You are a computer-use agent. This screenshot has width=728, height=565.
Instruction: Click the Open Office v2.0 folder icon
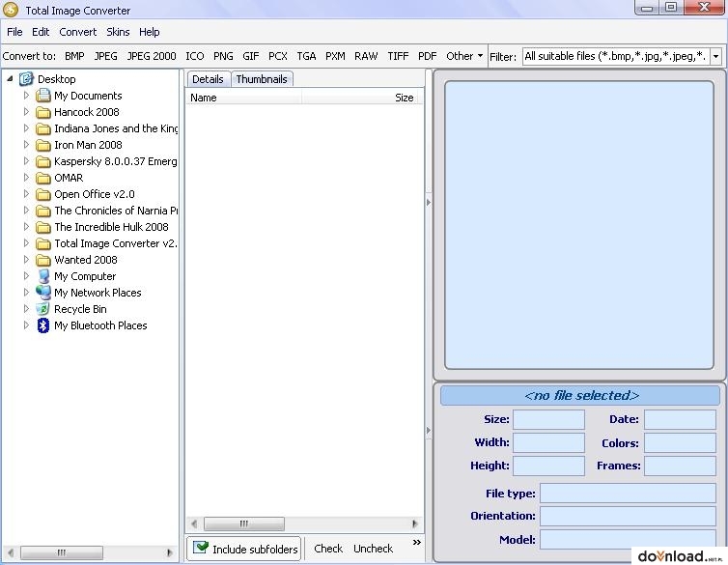(43, 194)
